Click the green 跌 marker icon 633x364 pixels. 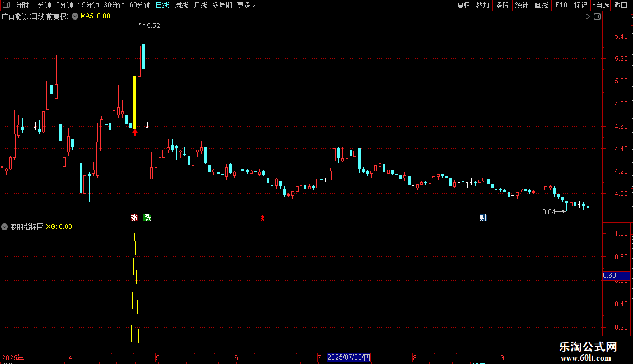pyautogui.click(x=147, y=217)
